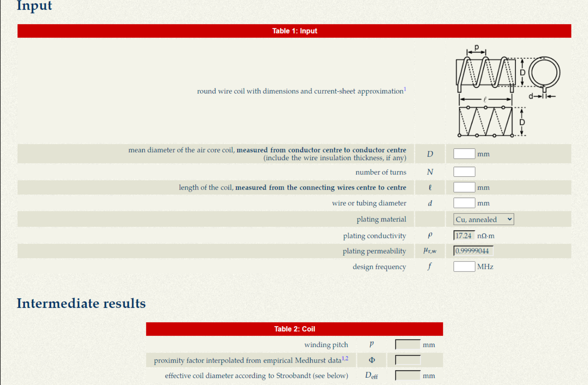Click the mean diameter D input field
The width and height of the screenshot is (588, 385).
point(464,154)
